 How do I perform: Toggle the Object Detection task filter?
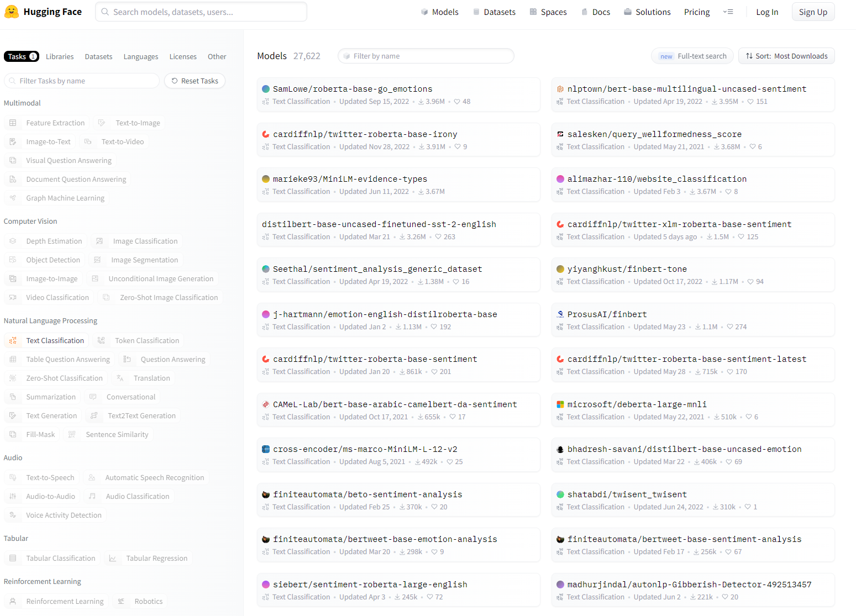click(45, 260)
